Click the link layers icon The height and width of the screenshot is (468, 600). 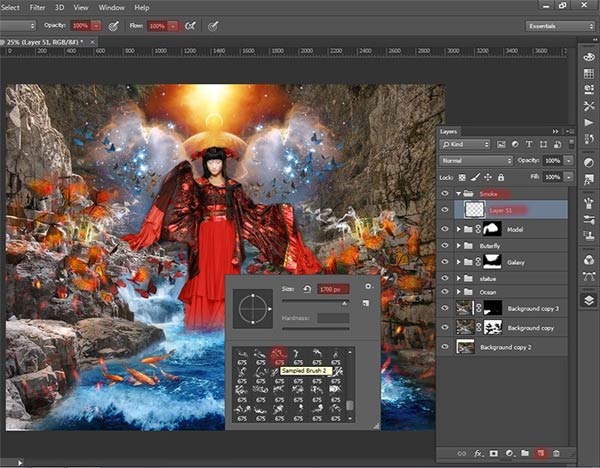[x=462, y=453]
